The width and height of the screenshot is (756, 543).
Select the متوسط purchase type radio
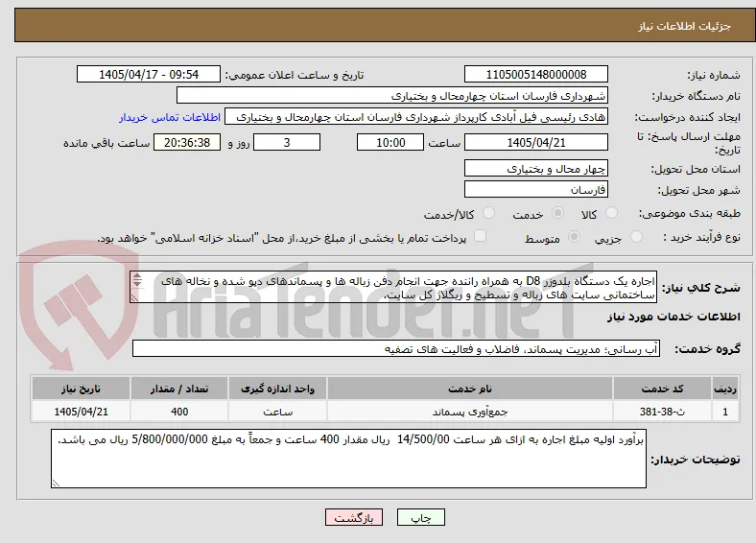click(574, 236)
